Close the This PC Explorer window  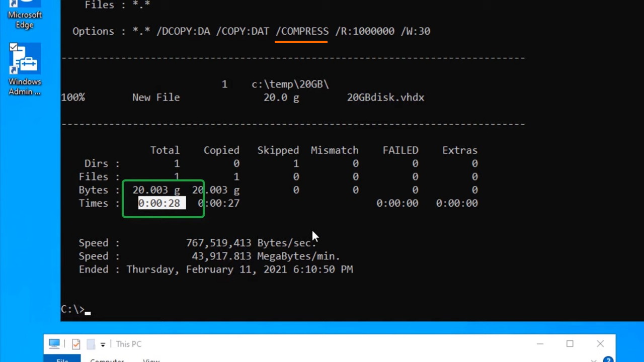[x=600, y=344]
